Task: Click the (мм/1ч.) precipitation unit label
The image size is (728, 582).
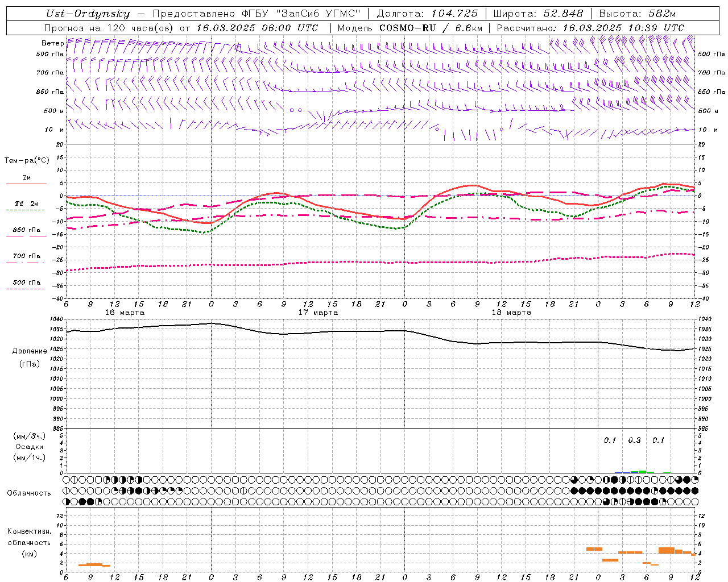Action: pos(30,458)
